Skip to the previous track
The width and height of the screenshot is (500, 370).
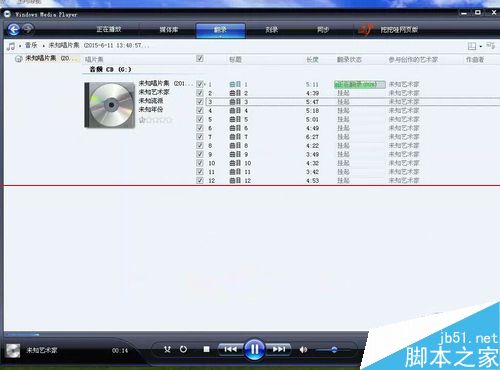(x=231, y=349)
